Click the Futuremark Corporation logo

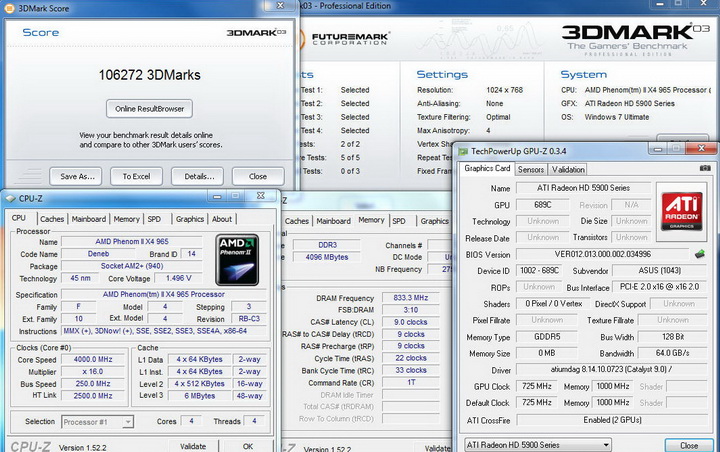tap(348, 41)
